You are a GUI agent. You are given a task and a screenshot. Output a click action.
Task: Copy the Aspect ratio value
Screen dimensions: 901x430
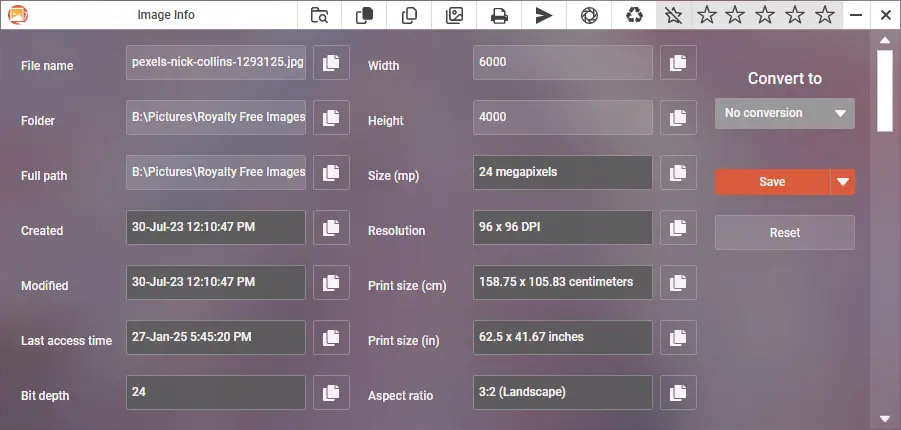(678, 393)
